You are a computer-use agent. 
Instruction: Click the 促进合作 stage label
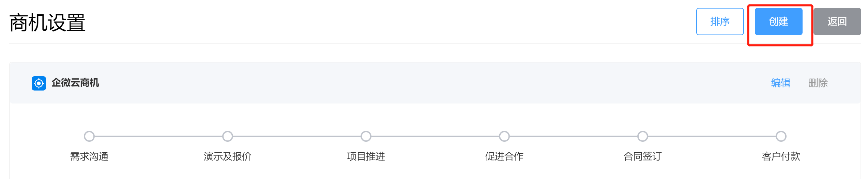[x=504, y=156]
